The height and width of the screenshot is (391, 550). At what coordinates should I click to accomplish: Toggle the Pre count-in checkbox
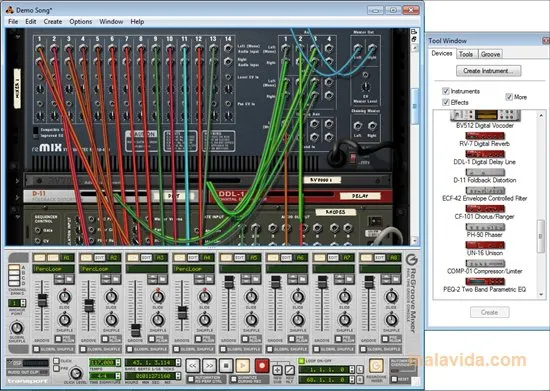pos(56,368)
